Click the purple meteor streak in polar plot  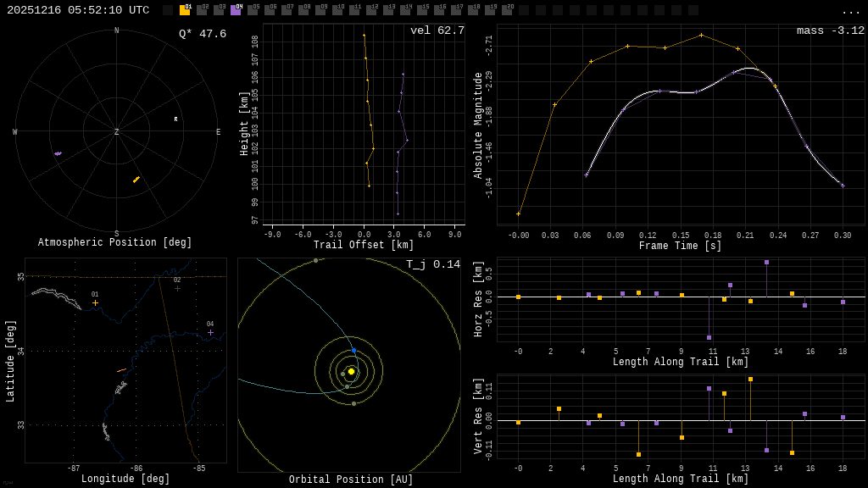tap(58, 153)
